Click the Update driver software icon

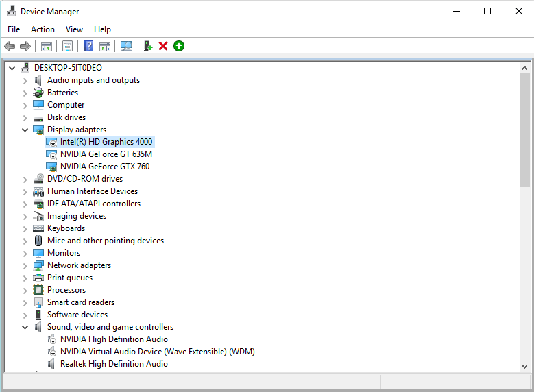click(x=148, y=46)
